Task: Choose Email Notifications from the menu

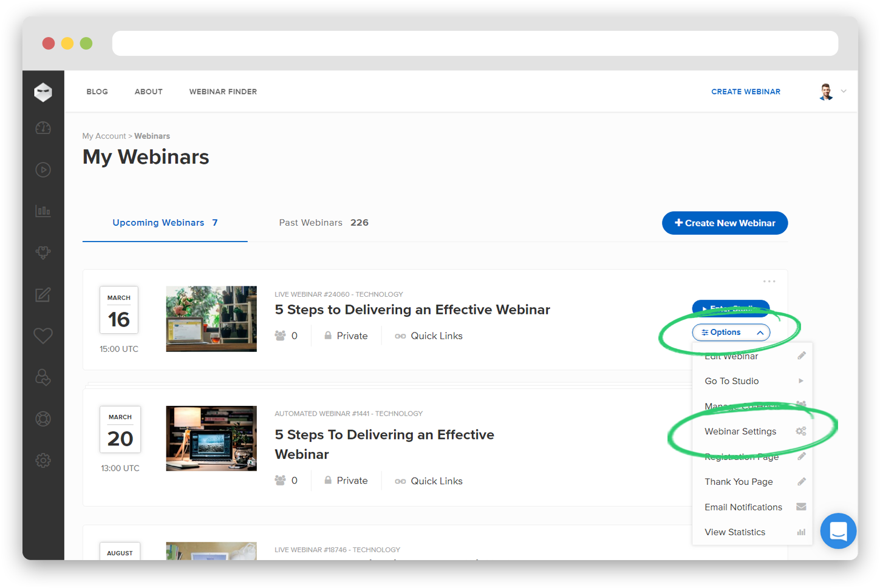Action: [x=743, y=507]
